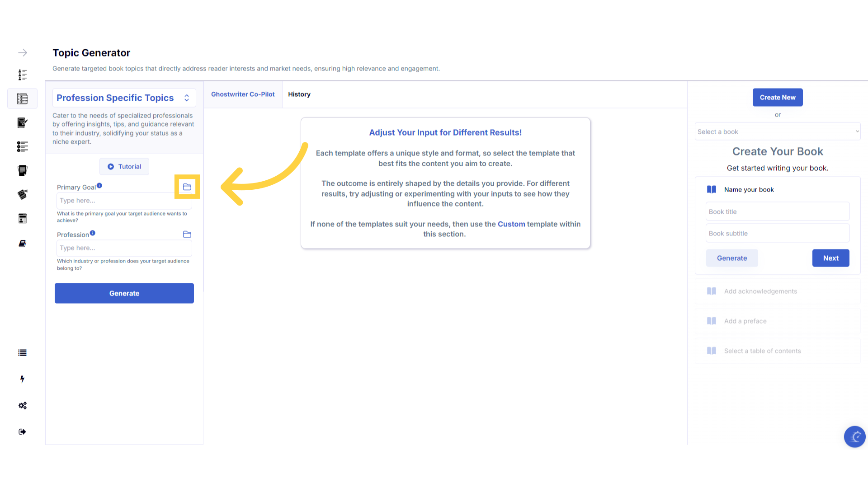868x488 pixels.
Task: Click Profession info tooltip icon
Action: pos(93,233)
